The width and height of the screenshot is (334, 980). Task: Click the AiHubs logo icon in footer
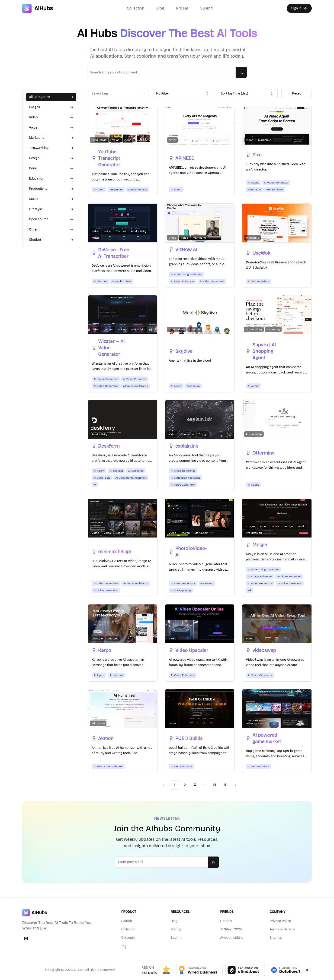26,912
